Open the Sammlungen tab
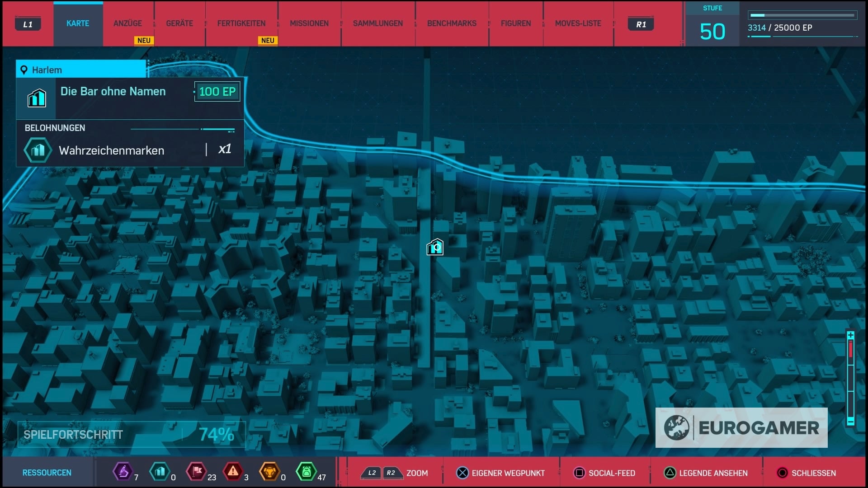Viewport: 868px width, 488px height. 378,23
